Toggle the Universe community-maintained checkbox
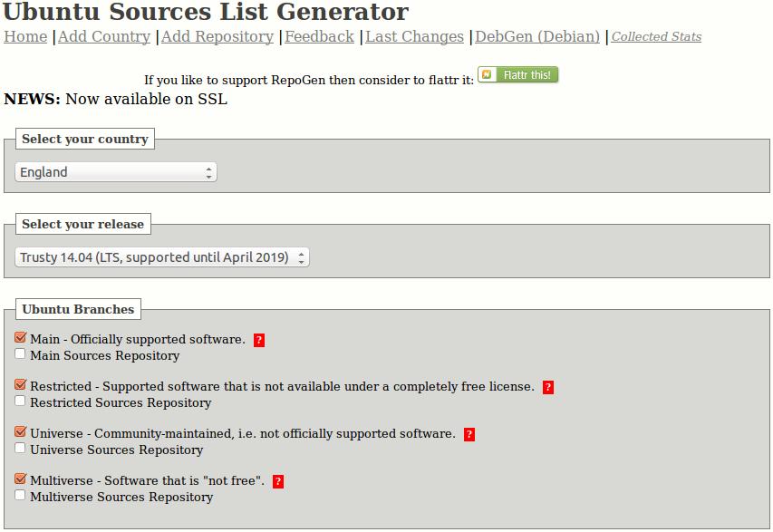 21,432
